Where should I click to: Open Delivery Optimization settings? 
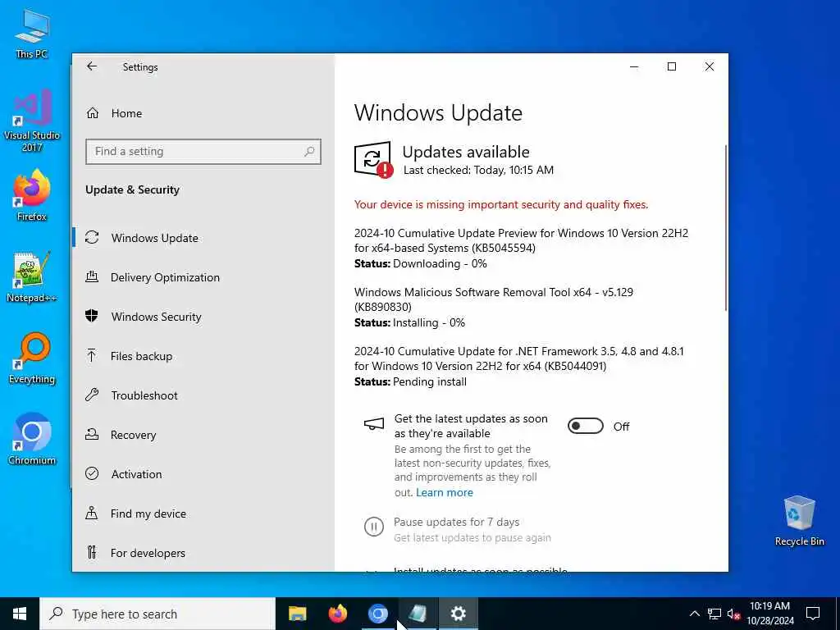(203, 277)
